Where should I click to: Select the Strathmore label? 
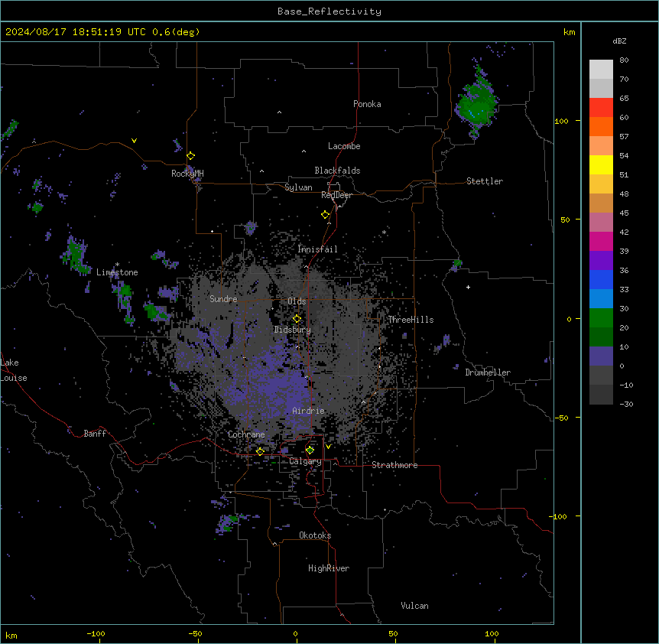[x=394, y=465]
